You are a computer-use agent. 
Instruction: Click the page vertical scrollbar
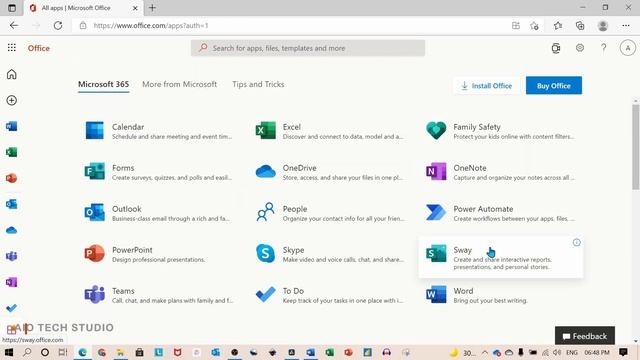tap(636, 147)
